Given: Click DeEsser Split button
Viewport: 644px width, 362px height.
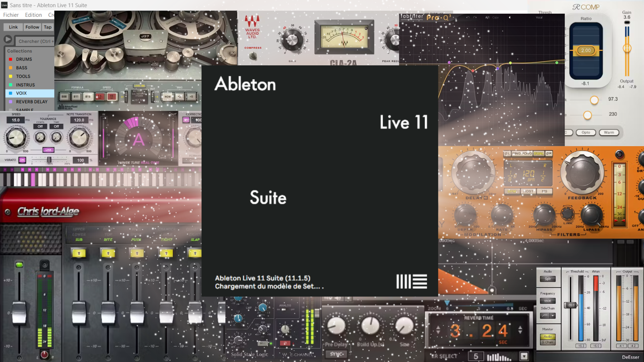Looking at the screenshot, I should (547, 279).
